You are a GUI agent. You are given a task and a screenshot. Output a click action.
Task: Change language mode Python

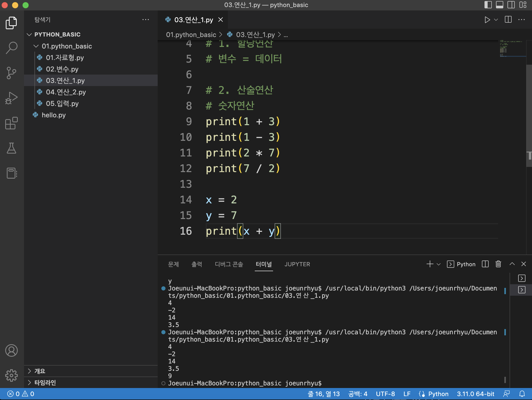[x=438, y=394]
